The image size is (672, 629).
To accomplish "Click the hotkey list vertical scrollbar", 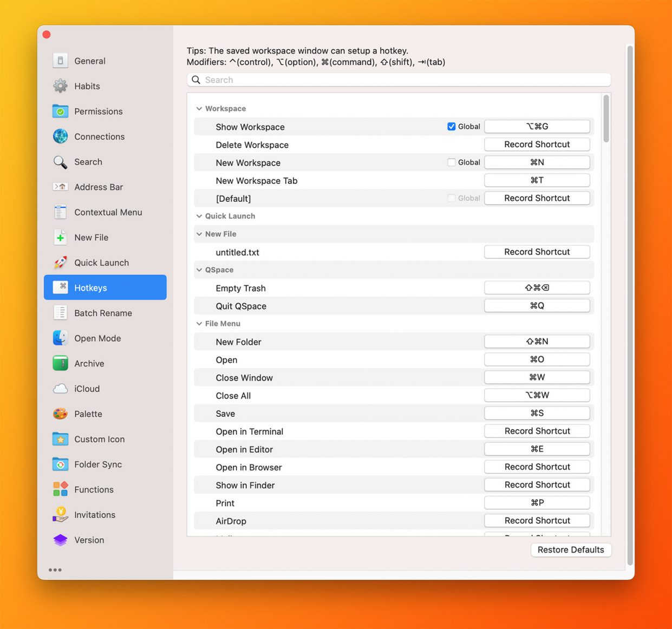I will pos(606,119).
